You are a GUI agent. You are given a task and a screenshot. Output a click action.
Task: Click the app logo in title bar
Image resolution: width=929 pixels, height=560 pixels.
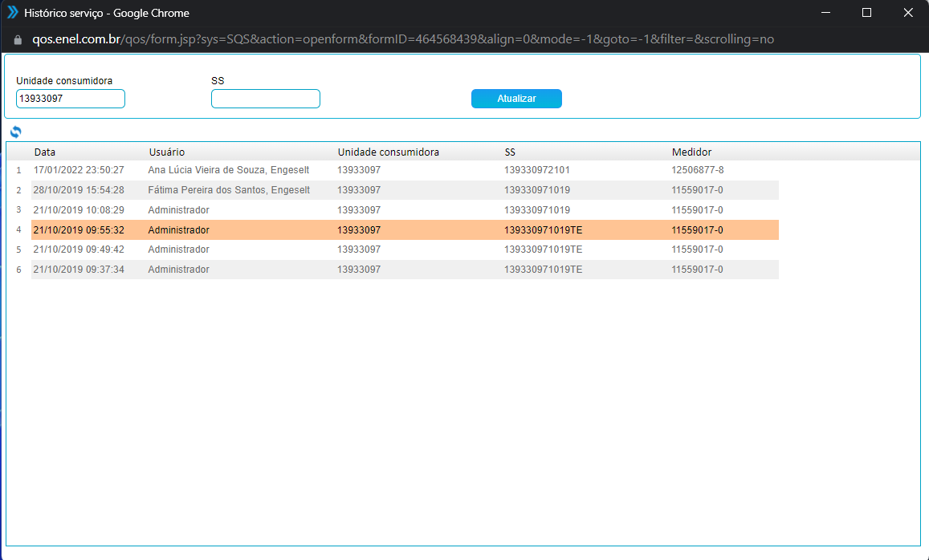point(13,13)
